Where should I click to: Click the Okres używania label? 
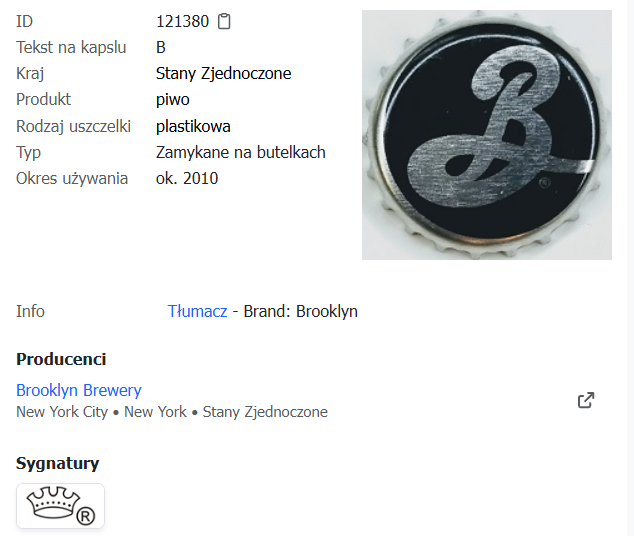[72, 178]
